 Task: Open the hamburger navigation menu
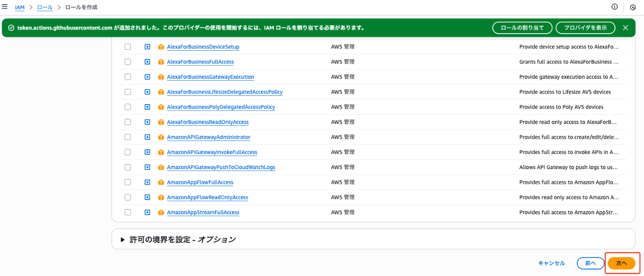point(5,7)
